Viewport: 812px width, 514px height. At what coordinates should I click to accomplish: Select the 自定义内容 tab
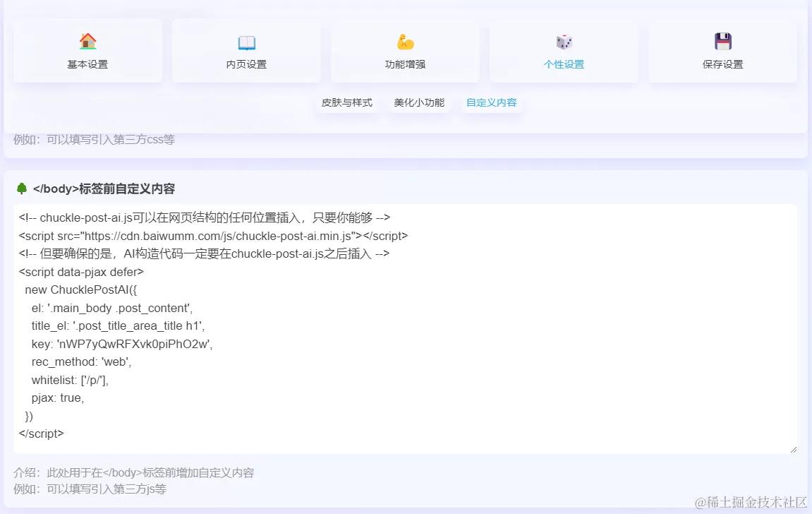point(492,102)
